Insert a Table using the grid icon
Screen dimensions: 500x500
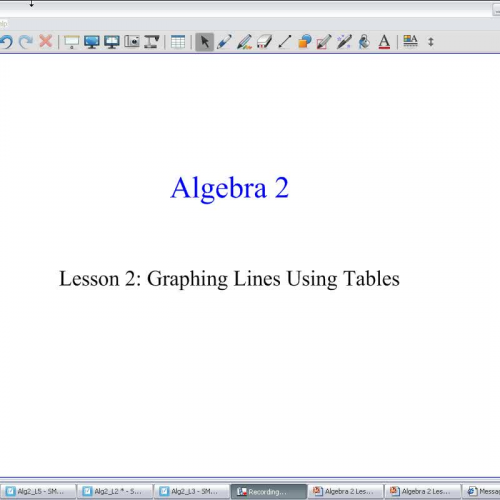click(178, 42)
